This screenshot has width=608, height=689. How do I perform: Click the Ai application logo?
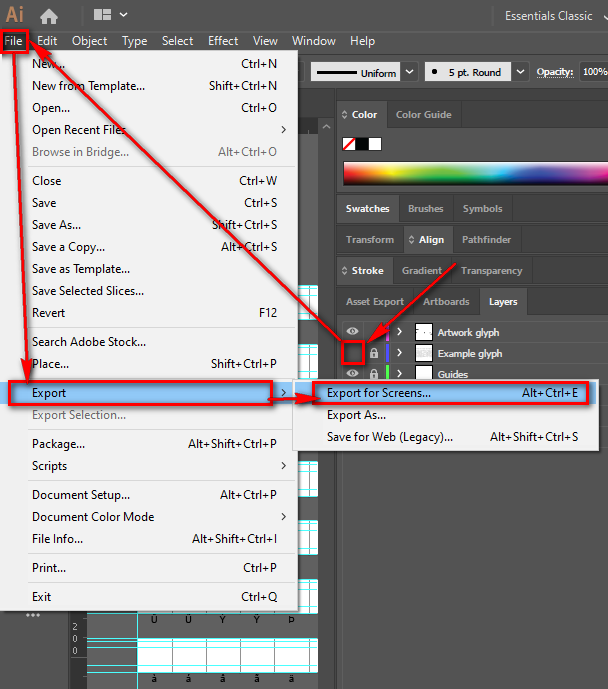pyautogui.click(x=15, y=15)
